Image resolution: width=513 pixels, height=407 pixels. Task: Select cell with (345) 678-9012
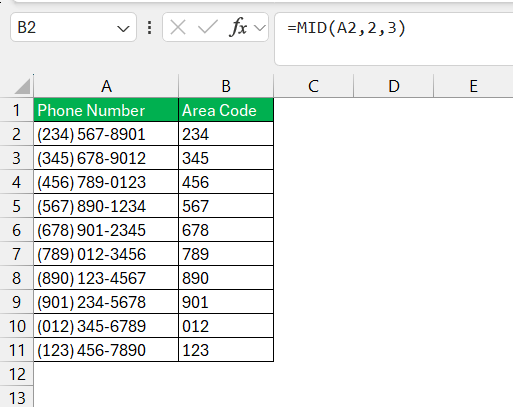click(x=106, y=158)
